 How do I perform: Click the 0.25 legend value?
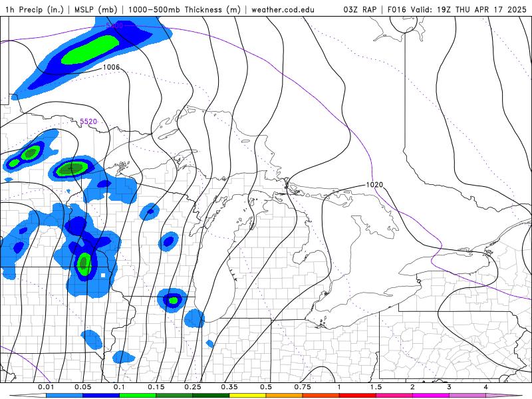pyautogui.click(x=193, y=387)
